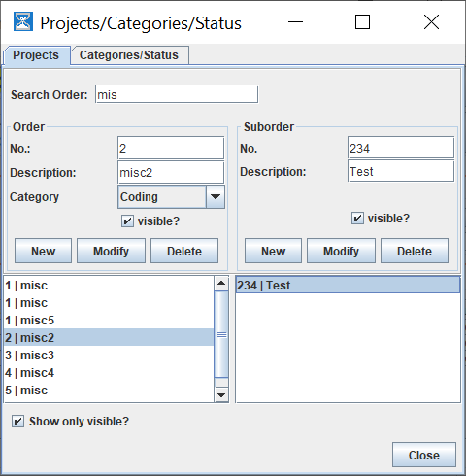466x476 pixels.
Task: Click in the Search Order field
Action: [x=177, y=94]
